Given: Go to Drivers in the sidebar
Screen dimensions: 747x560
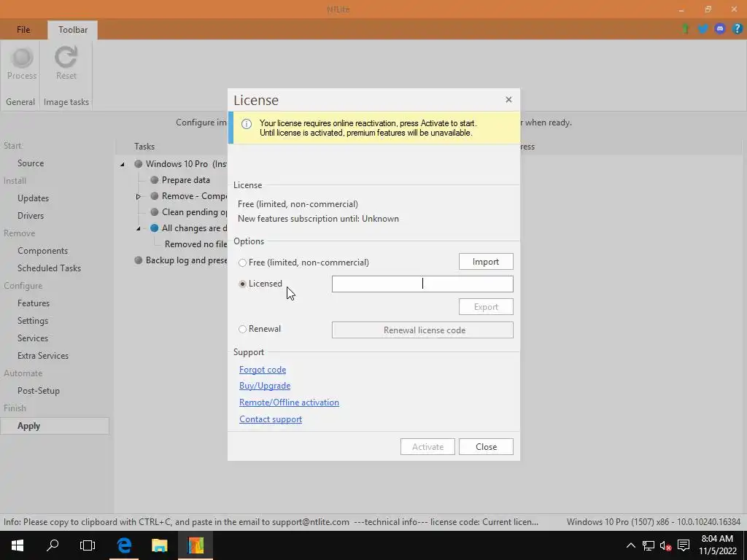Looking at the screenshot, I should pyautogui.click(x=31, y=216).
